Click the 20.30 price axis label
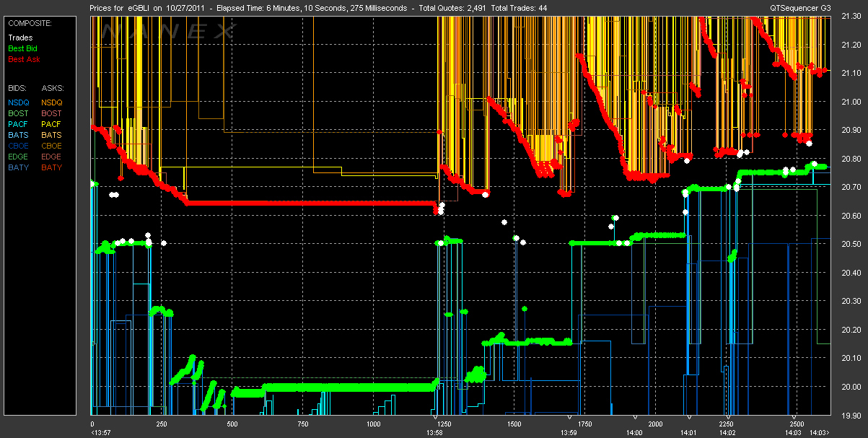The image size is (868, 438). [x=851, y=301]
